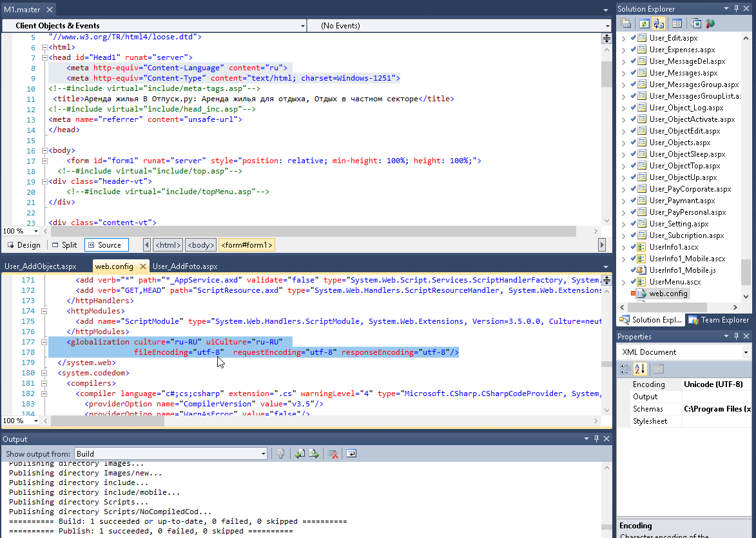Screen dimensions: 756x538
Task: Toggle the Alphabetical sort in Properties panel
Action: coord(640,369)
